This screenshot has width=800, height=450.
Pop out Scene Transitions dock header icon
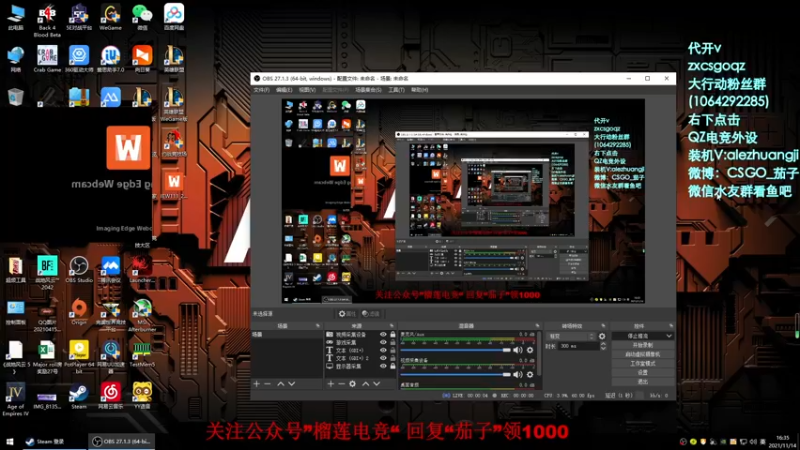point(603,326)
